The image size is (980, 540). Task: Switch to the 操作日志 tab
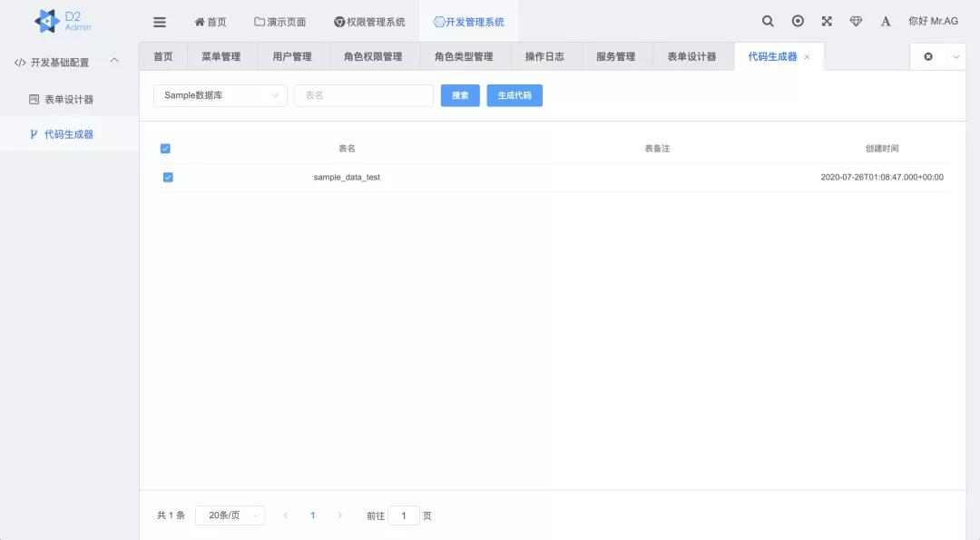[x=545, y=55]
